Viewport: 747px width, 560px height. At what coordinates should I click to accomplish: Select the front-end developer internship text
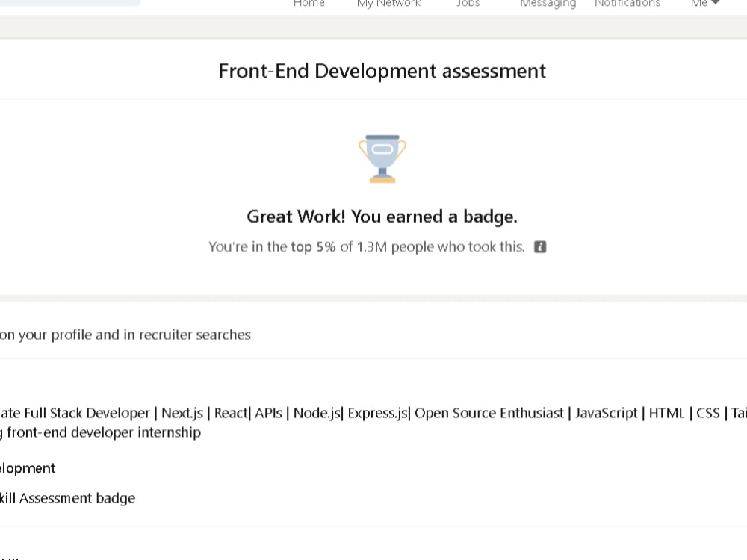point(100,432)
